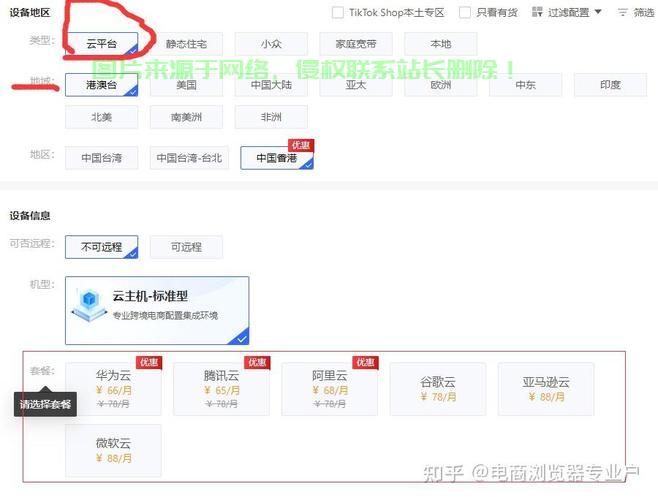
Task: Choose 亚太 region
Action: [356, 85]
